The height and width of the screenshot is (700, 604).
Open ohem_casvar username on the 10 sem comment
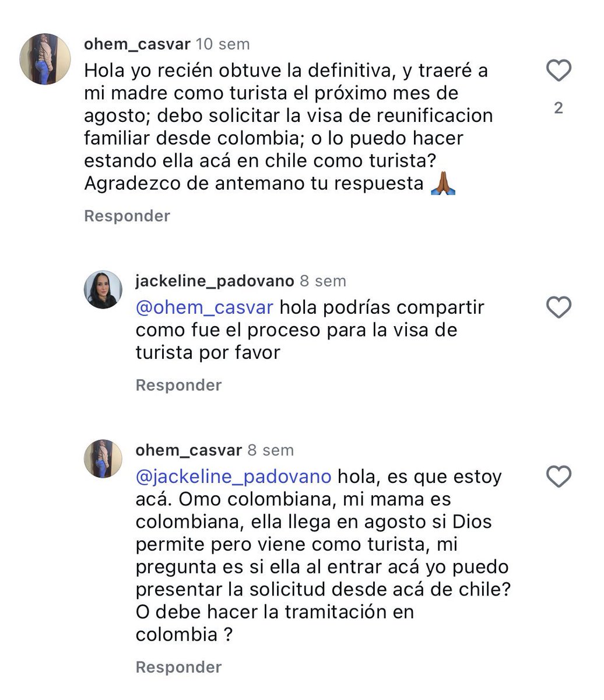pos(137,44)
